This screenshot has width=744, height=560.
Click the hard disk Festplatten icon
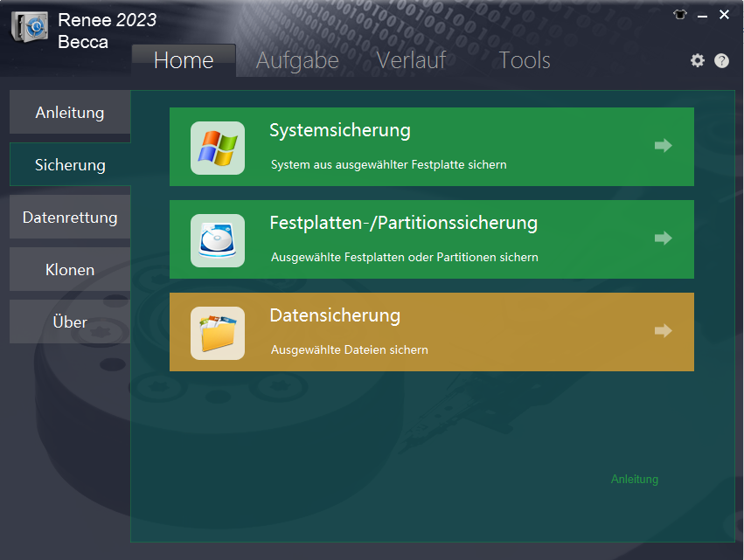coord(218,240)
